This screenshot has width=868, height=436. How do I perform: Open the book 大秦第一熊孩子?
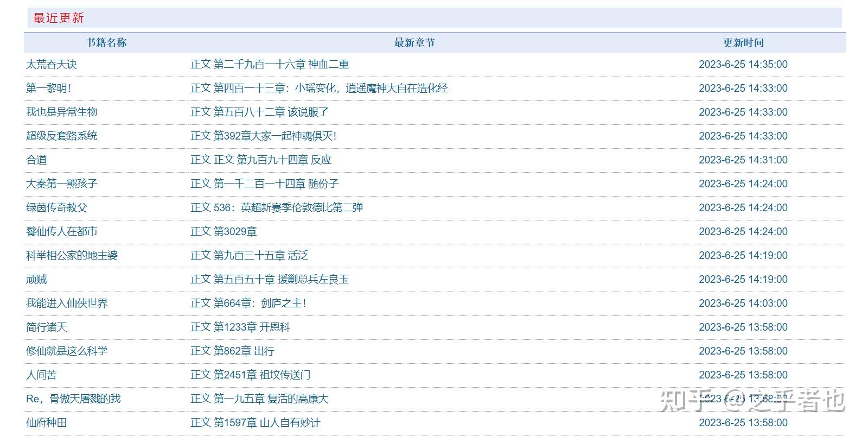tap(62, 184)
